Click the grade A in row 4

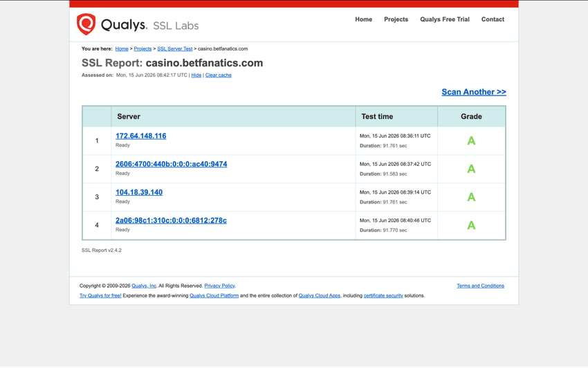(471, 225)
